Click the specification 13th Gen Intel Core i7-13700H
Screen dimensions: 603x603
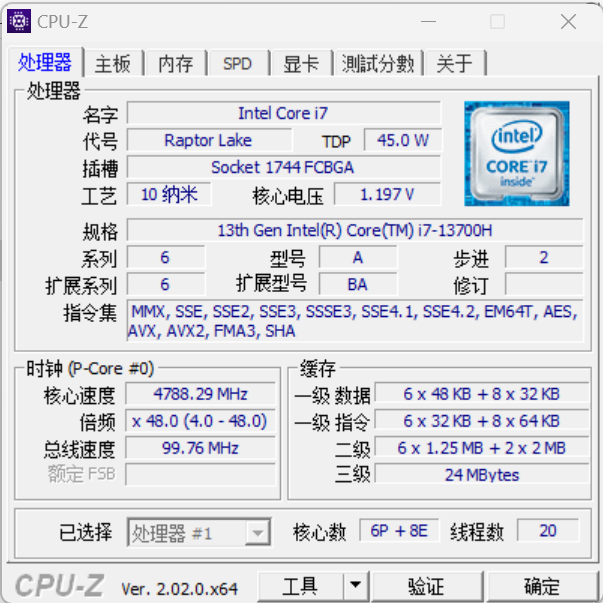click(355, 230)
